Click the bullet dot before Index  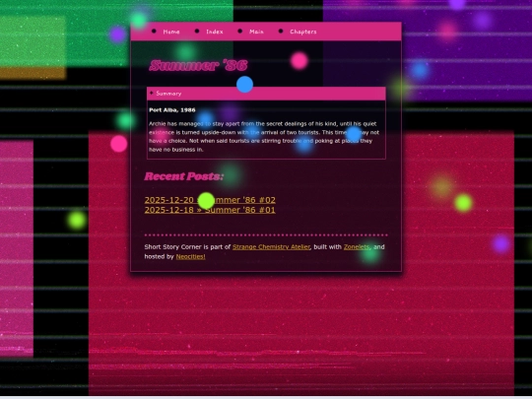point(197,32)
